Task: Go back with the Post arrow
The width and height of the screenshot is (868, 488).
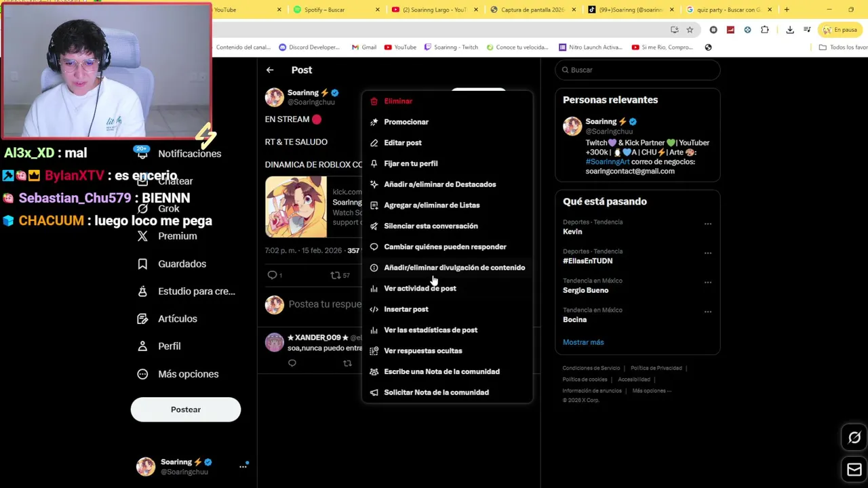Action: [270, 70]
